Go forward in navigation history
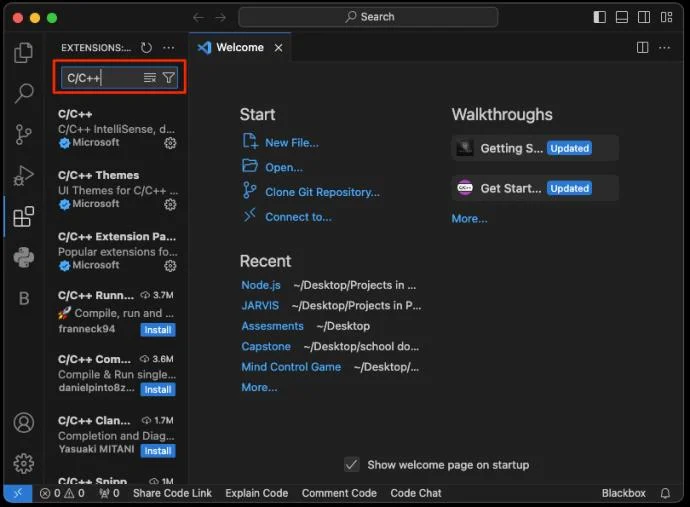The width and height of the screenshot is (690, 507). click(220, 17)
